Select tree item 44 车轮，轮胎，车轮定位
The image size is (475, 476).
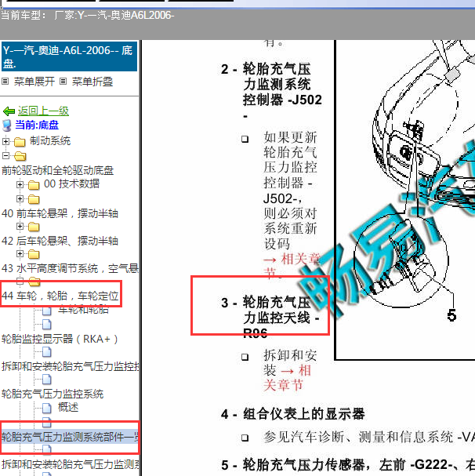pyautogui.click(x=60, y=296)
